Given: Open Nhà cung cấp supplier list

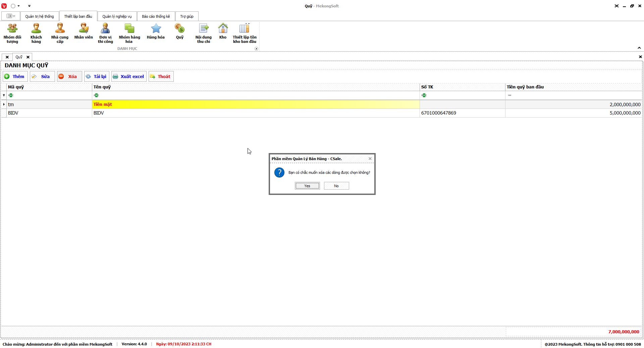Looking at the screenshot, I should tap(60, 33).
